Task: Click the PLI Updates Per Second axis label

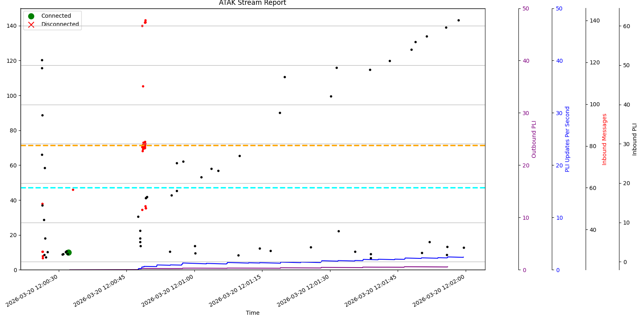Action: click(568, 139)
